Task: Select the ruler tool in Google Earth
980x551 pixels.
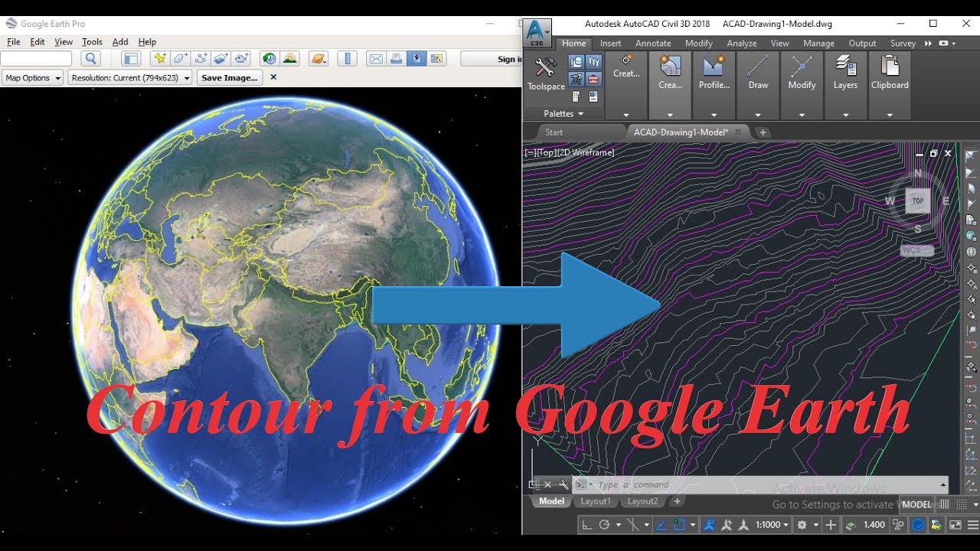Action: click(x=348, y=58)
